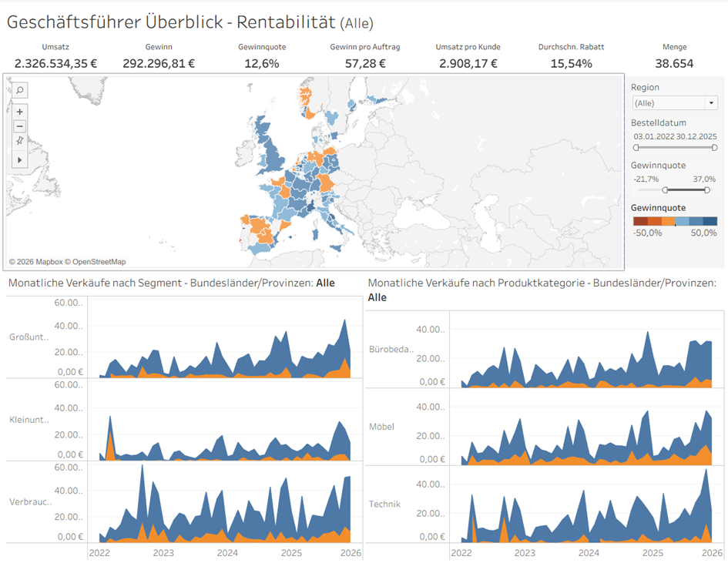
Task: Click the Umsatz KPI value
Action: [x=55, y=63]
